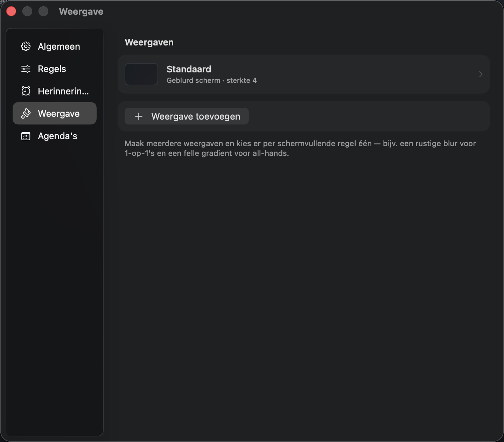This screenshot has width=504, height=442.
Task: Add a new view with Weergave toevoegen
Action: [x=187, y=116]
